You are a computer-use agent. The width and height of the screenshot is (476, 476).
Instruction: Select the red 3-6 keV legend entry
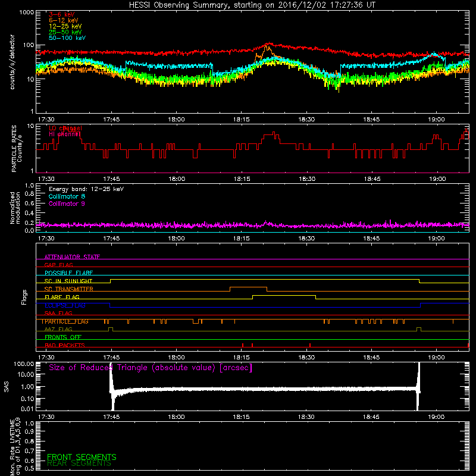(62, 14)
